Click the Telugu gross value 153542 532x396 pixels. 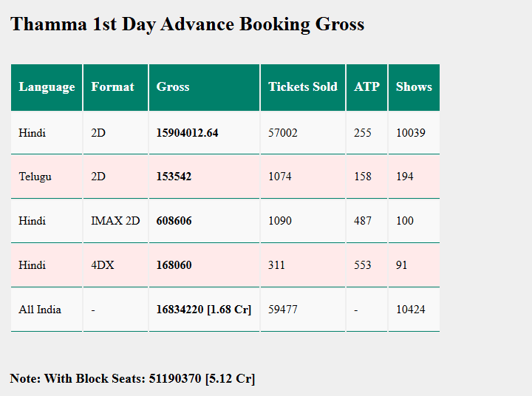click(174, 177)
